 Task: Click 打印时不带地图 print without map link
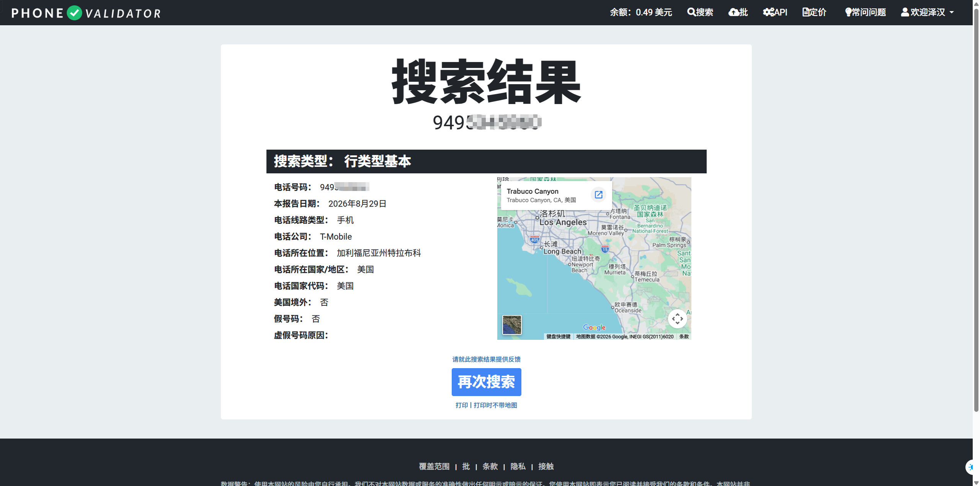click(495, 405)
